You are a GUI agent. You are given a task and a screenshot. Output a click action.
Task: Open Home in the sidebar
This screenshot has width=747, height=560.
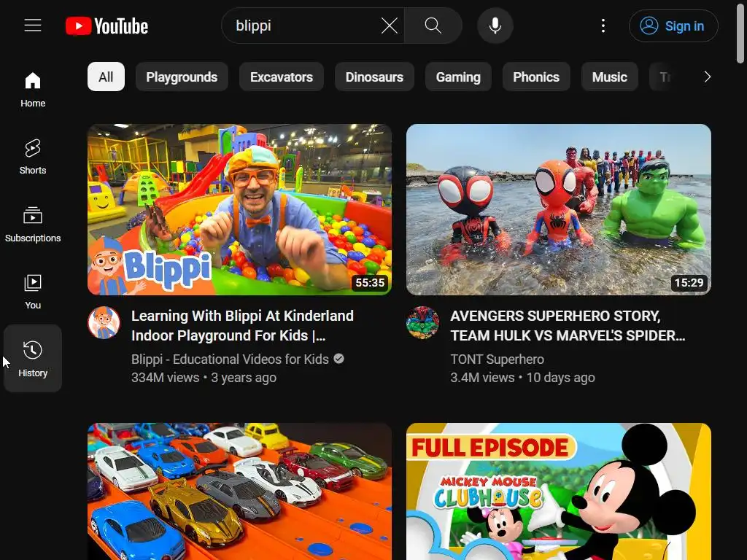[x=33, y=89]
